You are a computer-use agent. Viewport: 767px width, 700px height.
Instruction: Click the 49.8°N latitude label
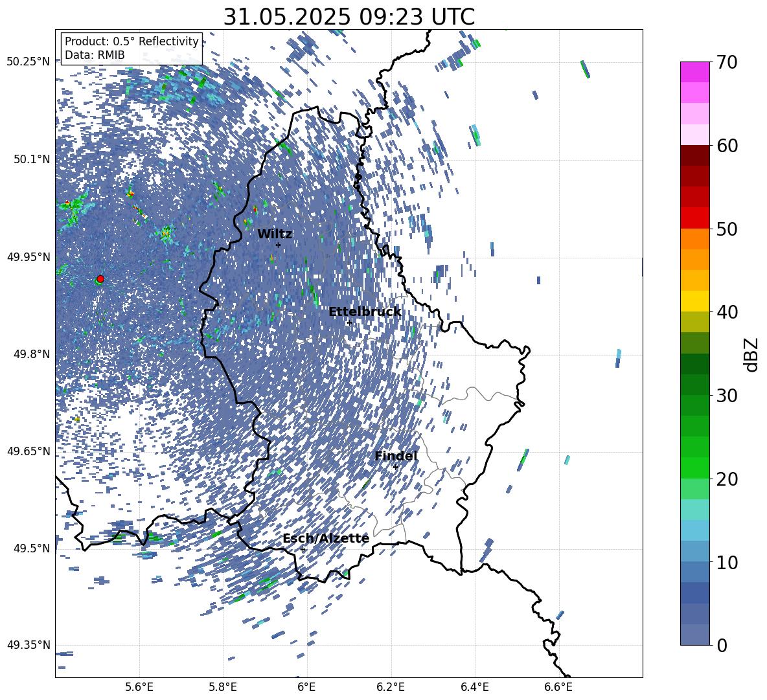(x=32, y=354)
